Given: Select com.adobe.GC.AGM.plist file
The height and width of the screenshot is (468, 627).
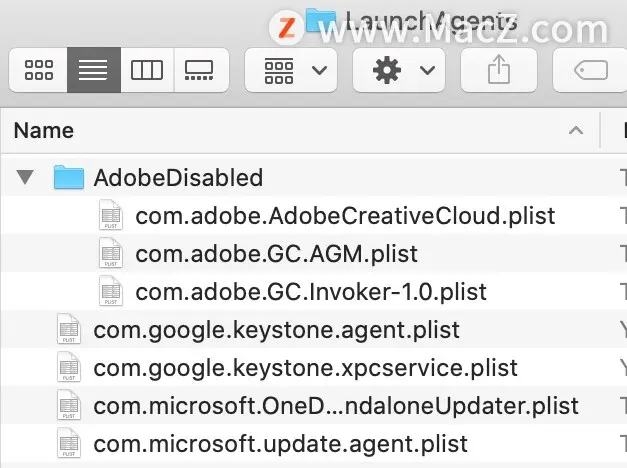Looking at the screenshot, I should point(276,254).
